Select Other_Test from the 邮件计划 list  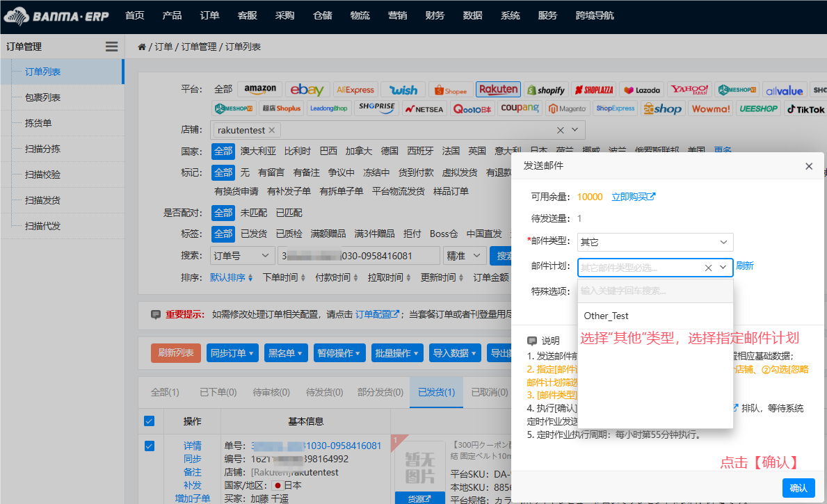click(x=608, y=316)
